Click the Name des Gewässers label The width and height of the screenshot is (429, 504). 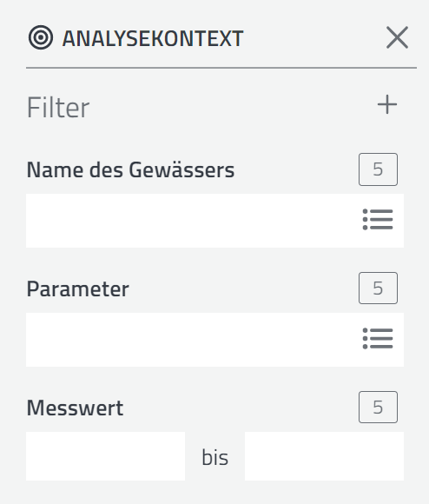click(x=130, y=169)
